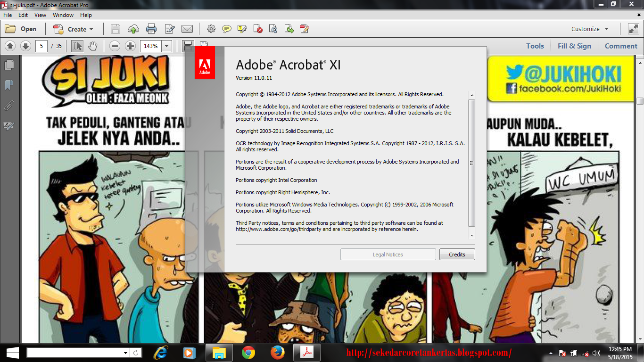644x362 pixels.
Task: Click the taskbar clock 12:45 PM
Action: [620, 349]
